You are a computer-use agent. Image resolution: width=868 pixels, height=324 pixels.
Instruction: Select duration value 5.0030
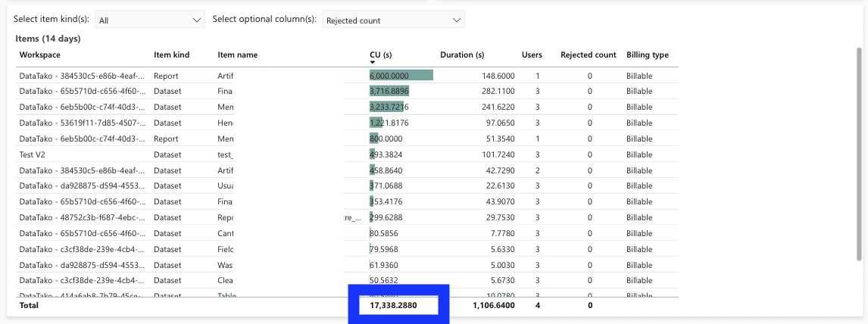[x=501, y=265]
